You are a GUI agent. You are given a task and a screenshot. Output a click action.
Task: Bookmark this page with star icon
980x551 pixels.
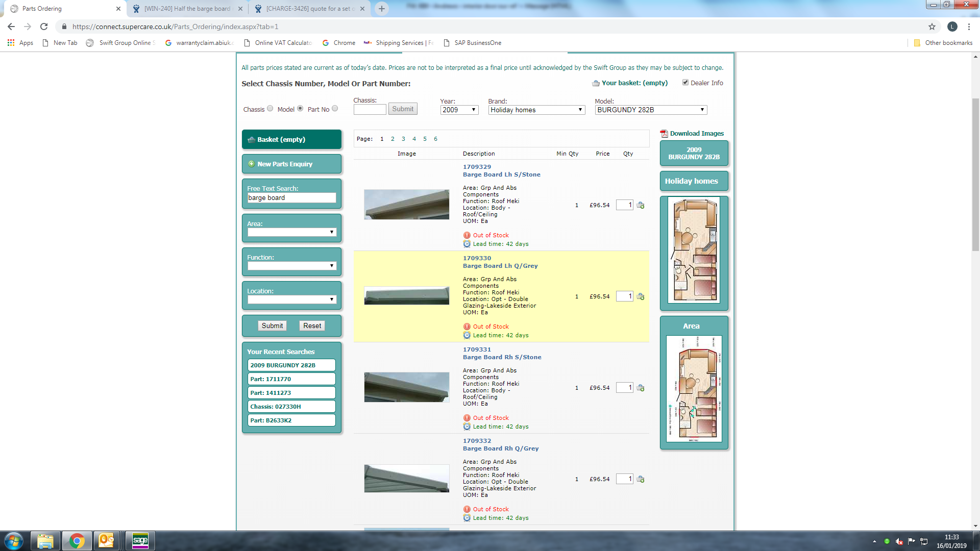click(932, 27)
